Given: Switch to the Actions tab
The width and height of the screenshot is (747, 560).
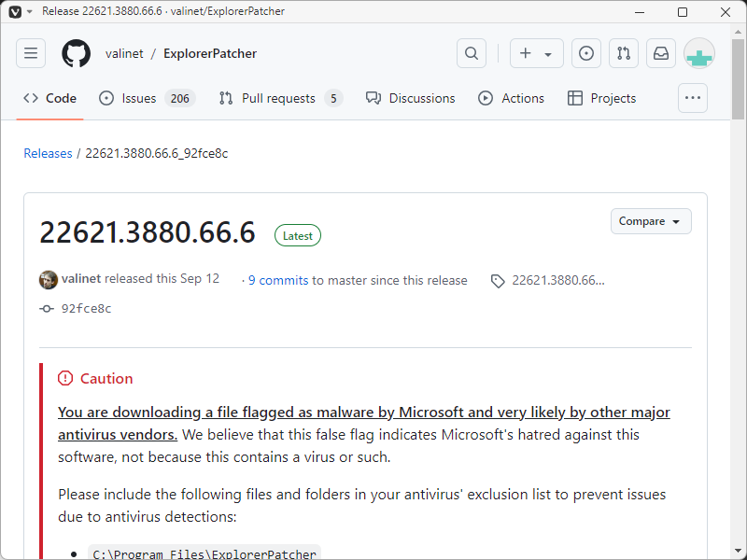Looking at the screenshot, I should point(511,98).
